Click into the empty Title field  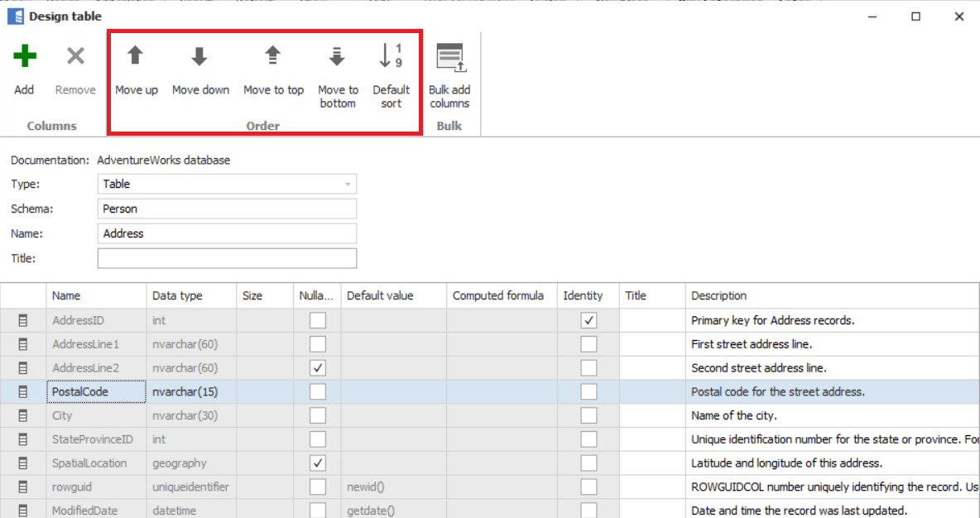[x=226, y=259]
